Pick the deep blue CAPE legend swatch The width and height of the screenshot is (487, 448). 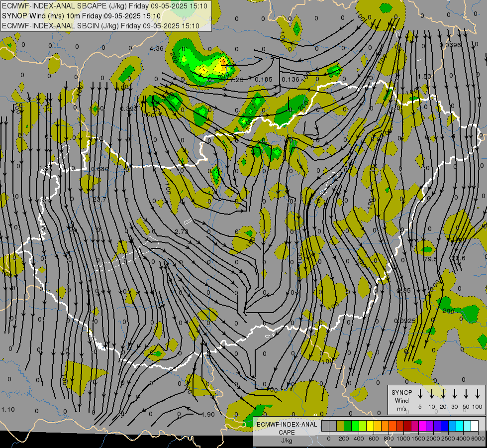click(445, 426)
